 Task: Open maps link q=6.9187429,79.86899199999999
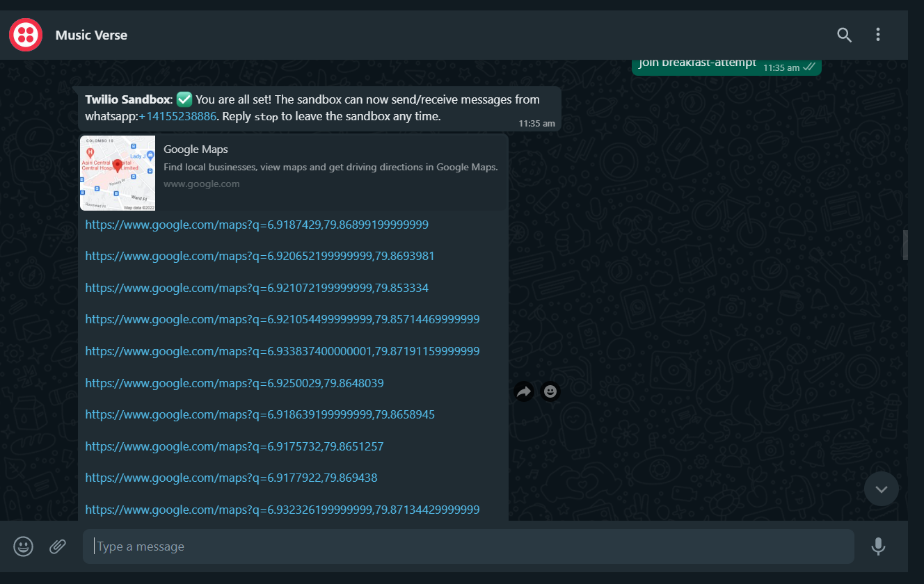click(257, 225)
